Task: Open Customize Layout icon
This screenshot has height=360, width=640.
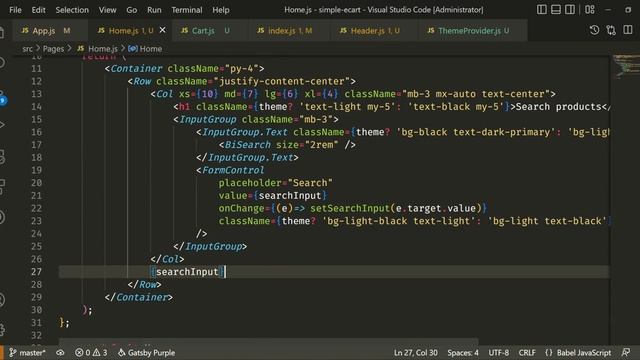Action: [589, 9]
